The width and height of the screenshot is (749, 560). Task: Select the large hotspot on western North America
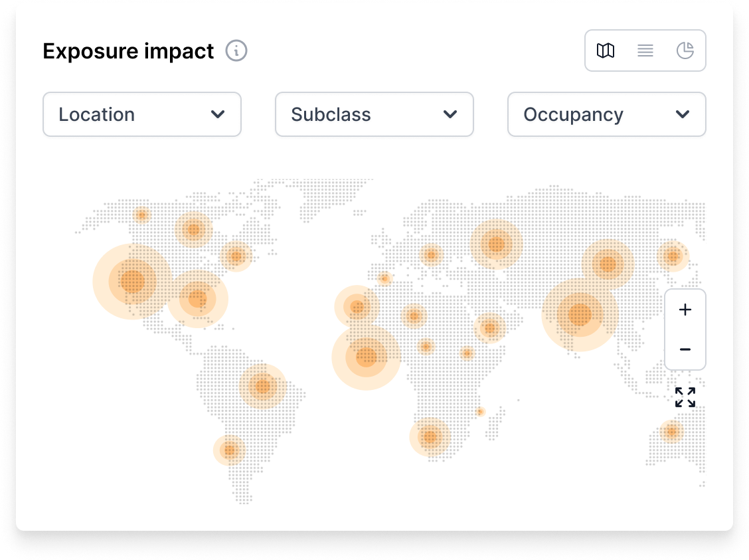133,282
